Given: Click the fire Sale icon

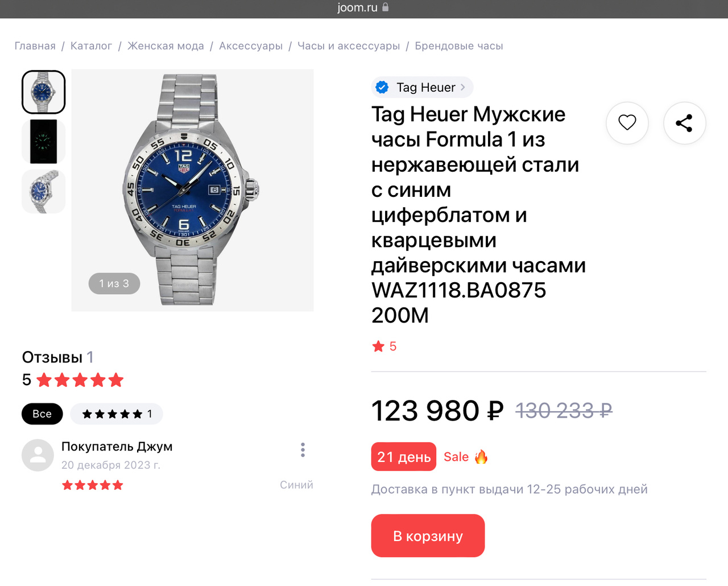Looking at the screenshot, I should pyautogui.click(x=481, y=457).
